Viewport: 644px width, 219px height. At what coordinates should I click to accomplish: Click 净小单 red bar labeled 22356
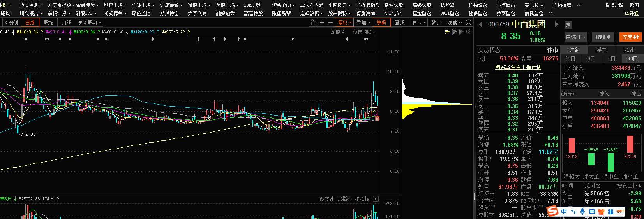click(x=630, y=144)
